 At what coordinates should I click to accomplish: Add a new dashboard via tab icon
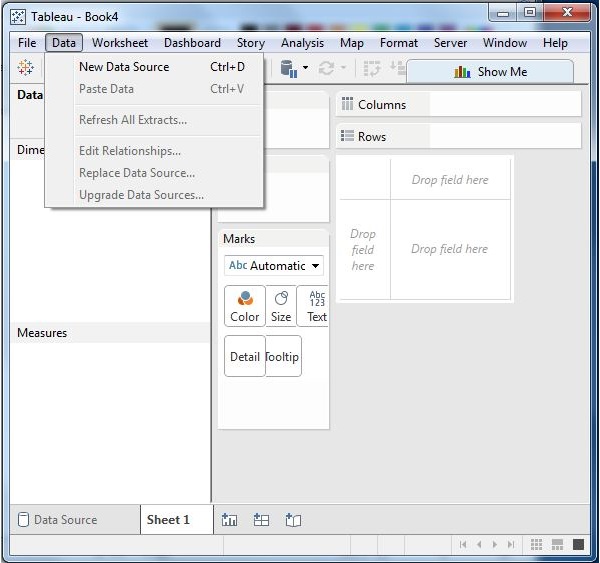[261, 520]
